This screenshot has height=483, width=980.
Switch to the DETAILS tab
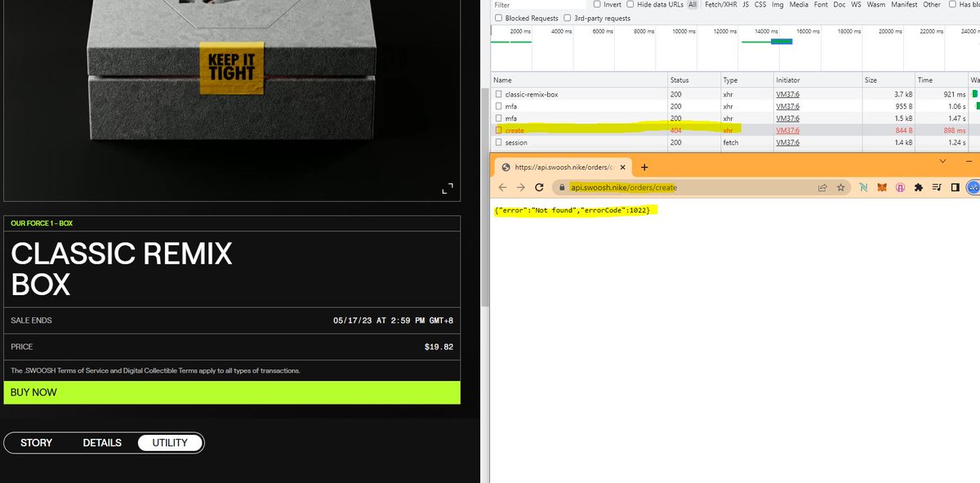tap(102, 443)
